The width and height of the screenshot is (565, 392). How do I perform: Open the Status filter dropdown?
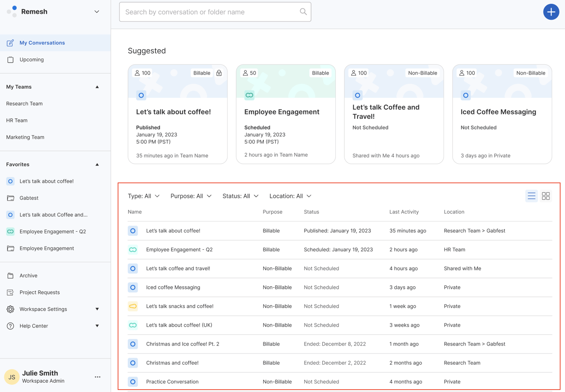pos(240,196)
